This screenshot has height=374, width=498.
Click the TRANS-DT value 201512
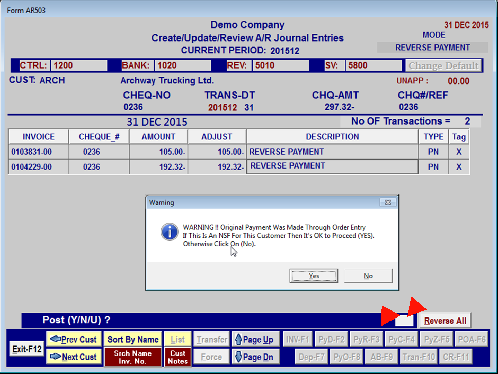pyautogui.click(x=223, y=107)
